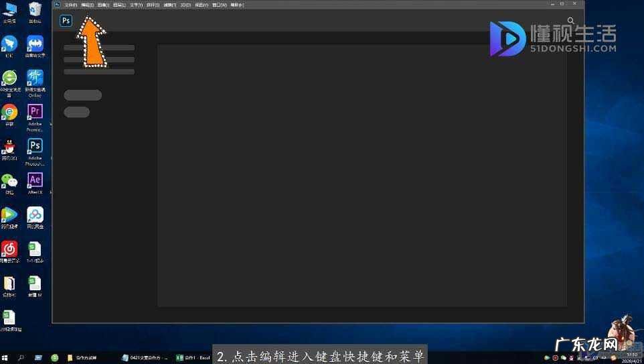Open the 文件 (File) menu
This screenshot has width=644, height=364.
click(x=70, y=5)
